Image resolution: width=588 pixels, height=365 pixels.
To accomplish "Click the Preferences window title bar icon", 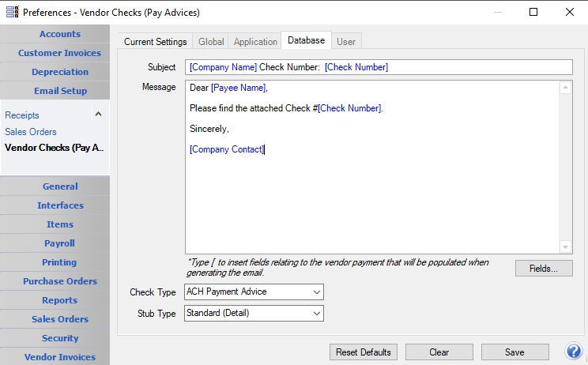I will 11,12.
